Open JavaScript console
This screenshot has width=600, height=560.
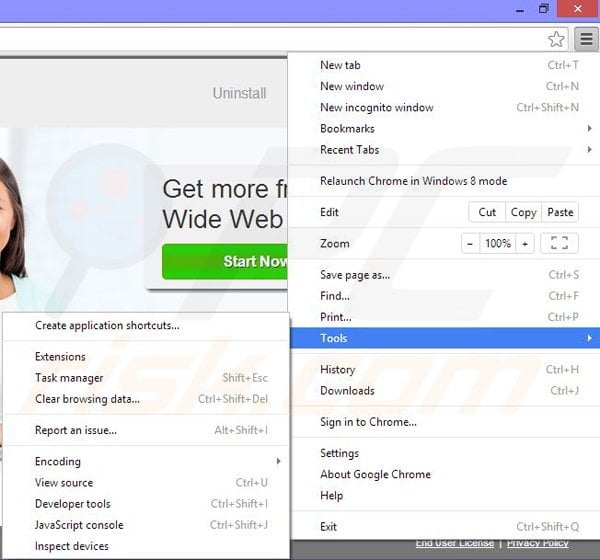(x=146, y=525)
